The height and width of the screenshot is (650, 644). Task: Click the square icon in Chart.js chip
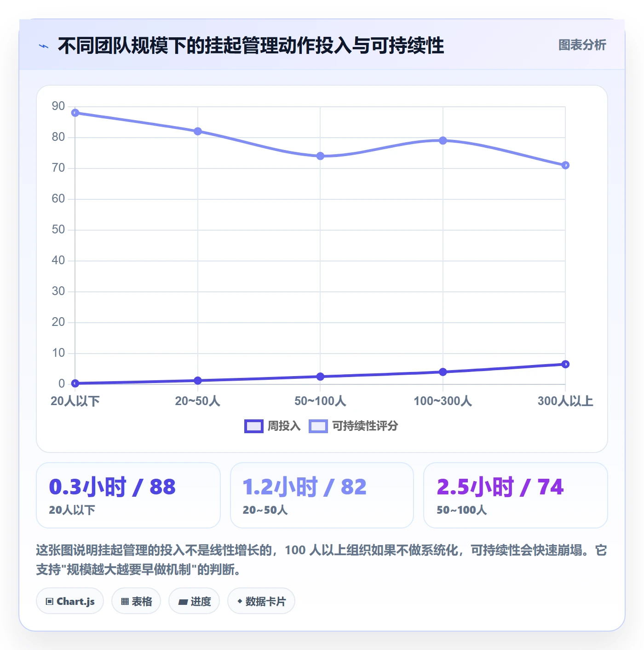point(50,601)
